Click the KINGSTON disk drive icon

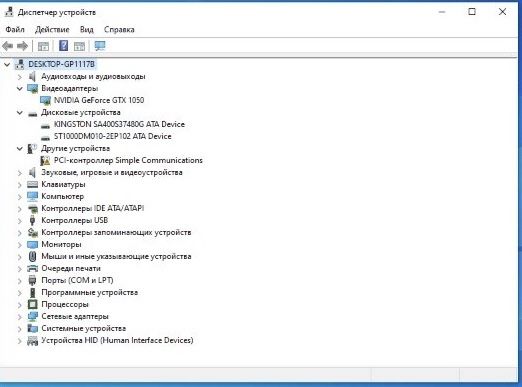click(45, 126)
